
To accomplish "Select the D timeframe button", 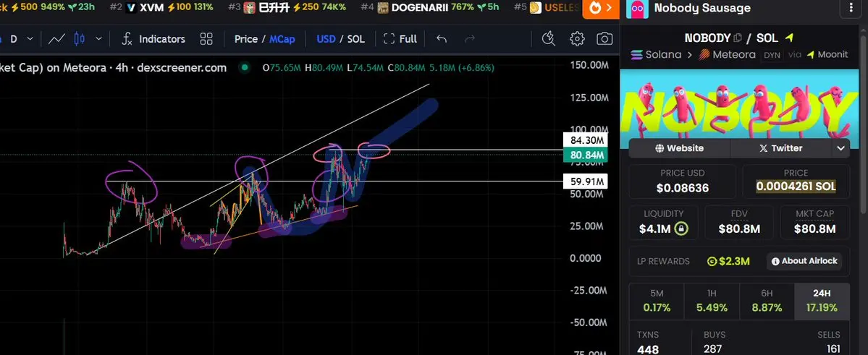I will pyautogui.click(x=14, y=39).
